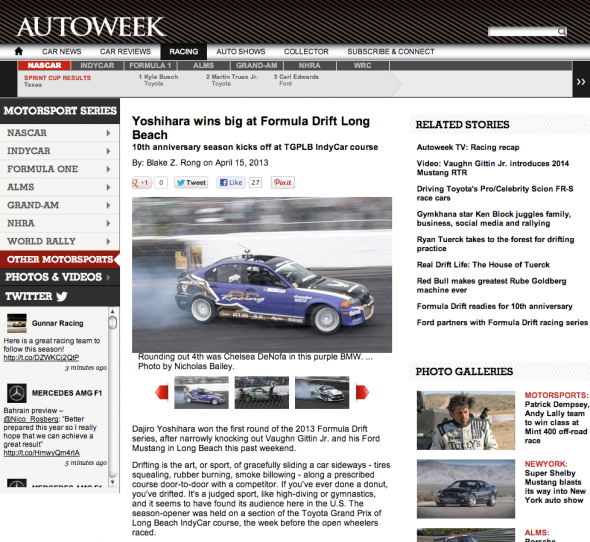Viewport: 590px width, 542px height.
Task: Expand the GRAND-AM sidebar item
Action: pyautogui.click(x=59, y=205)
